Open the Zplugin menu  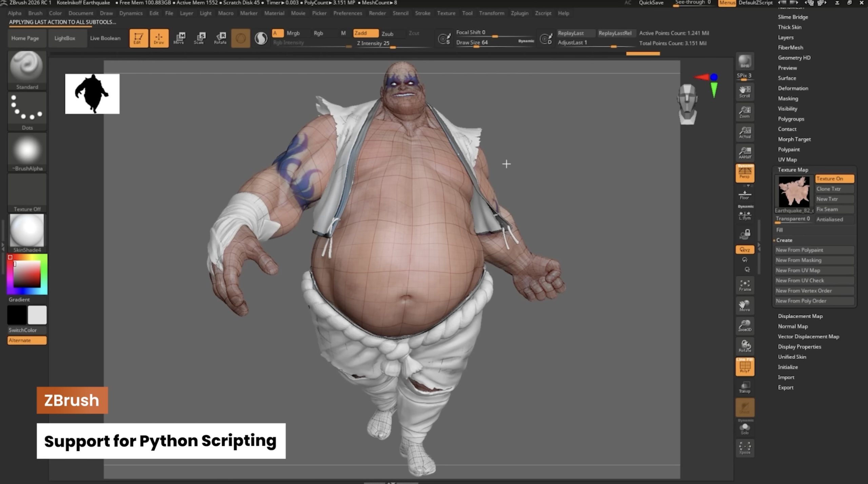(x=519, y=13)
